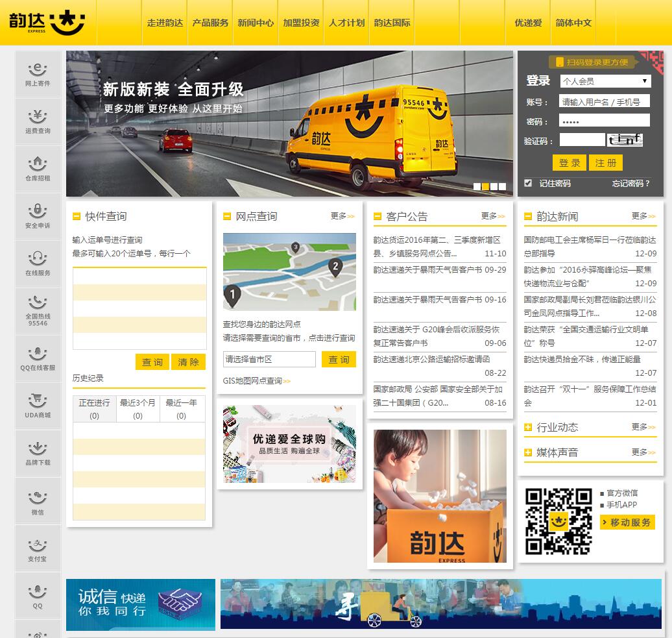
Task: Open the 人才计划 menu
Action: [x=347, y=23]
